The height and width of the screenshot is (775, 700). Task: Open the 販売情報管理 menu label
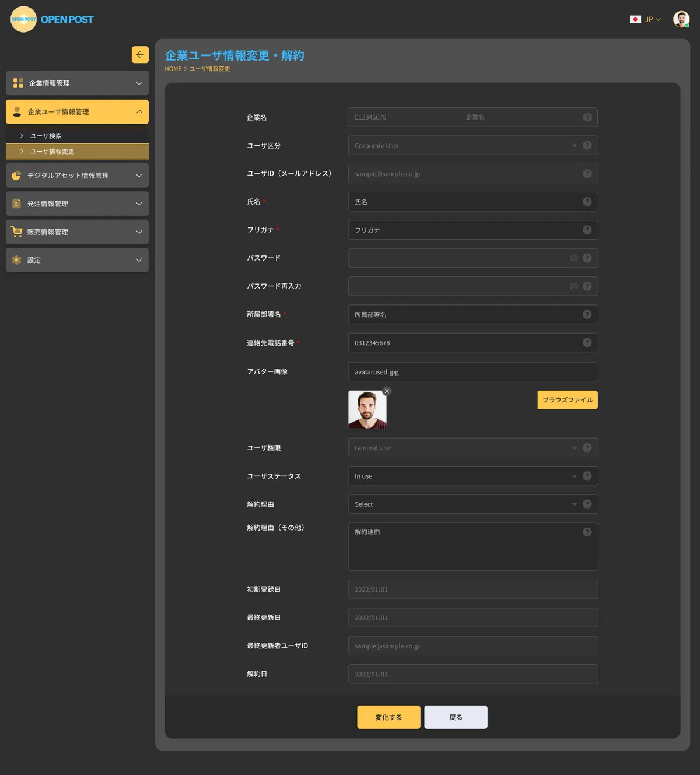[48, 232]
